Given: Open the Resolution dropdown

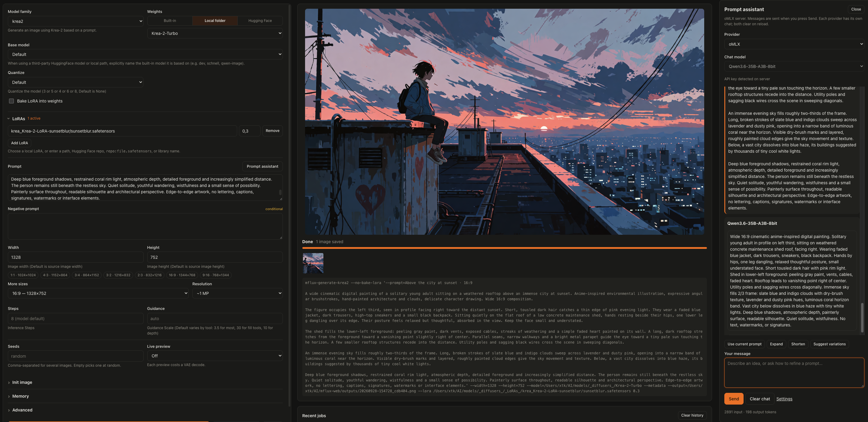Looking at the screenshot, I should 237,293.
